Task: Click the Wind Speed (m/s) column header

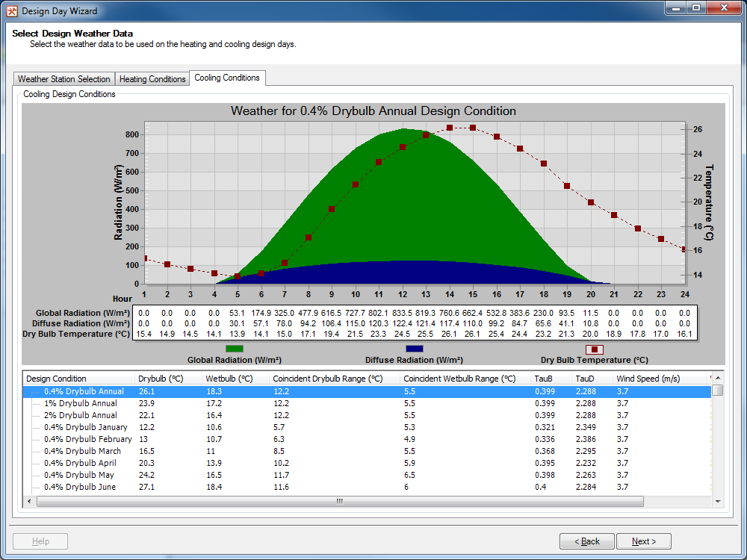Action: [x=661, y=379]
